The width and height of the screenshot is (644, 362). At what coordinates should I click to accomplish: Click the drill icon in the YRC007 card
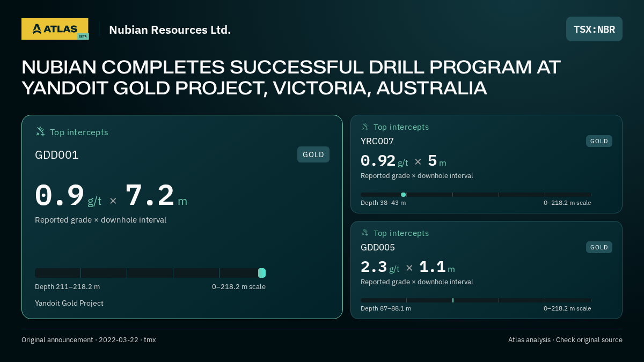(x=365, y=127)
